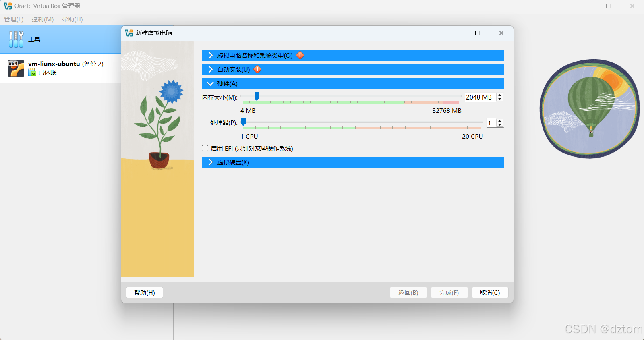Click VirtualBox logo in main window title
The height and width of the screenshot is (340, 644).
point(8,6)
